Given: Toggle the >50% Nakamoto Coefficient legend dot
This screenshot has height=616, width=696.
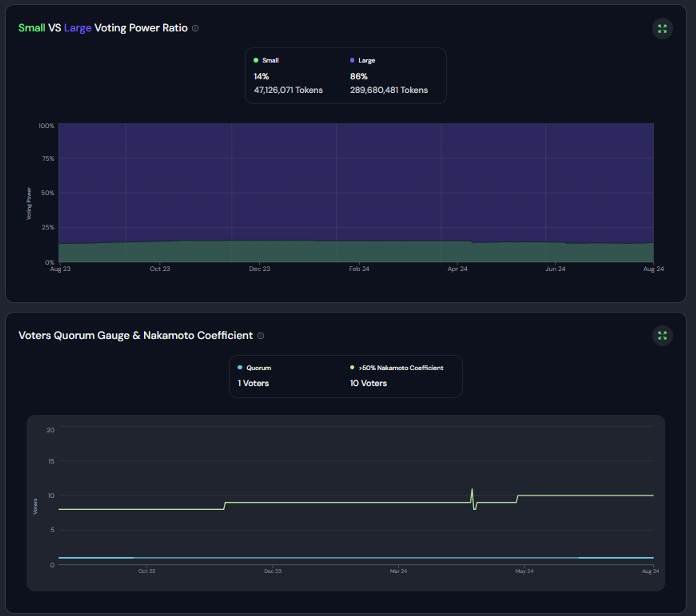Looking at the screenshot, I should click(x=352, y=367).
